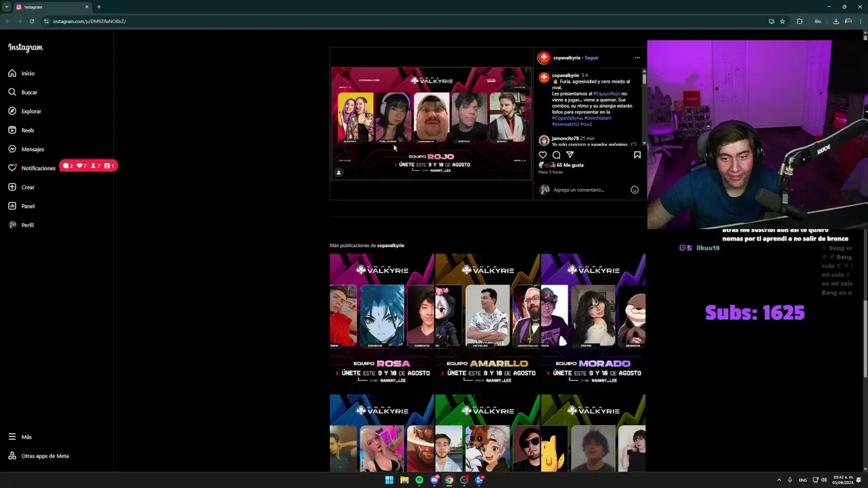Select the Instagram browser tab
This screenshot has height=488, width=868.
[52, 7]
